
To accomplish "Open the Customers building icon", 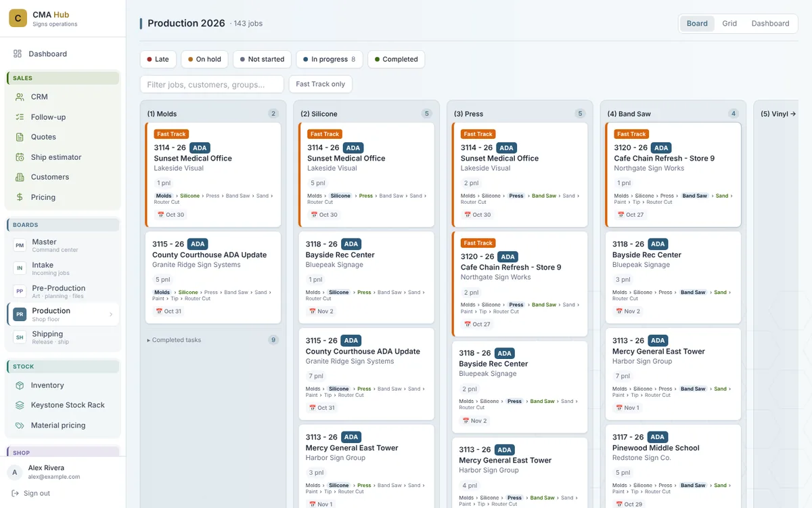I will 20,177.
